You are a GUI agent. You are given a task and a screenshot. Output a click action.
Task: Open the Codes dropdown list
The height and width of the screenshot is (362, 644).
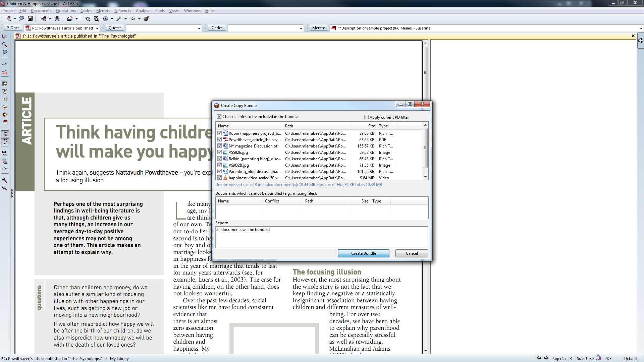[301, 28]
